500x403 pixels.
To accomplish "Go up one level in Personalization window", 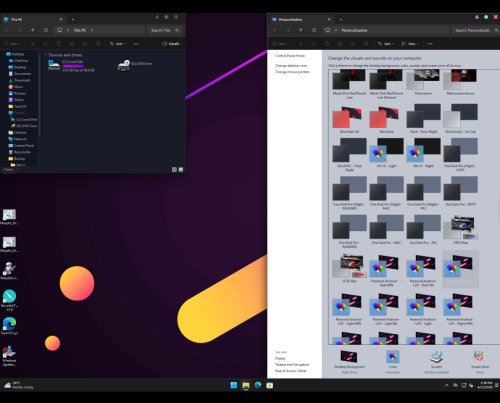I will (x=301, y=30).
